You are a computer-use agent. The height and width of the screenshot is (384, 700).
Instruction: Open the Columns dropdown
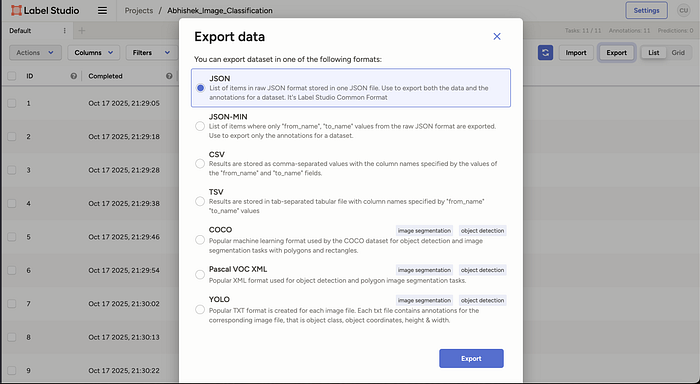pyautogui.click(x=94, y=53)
